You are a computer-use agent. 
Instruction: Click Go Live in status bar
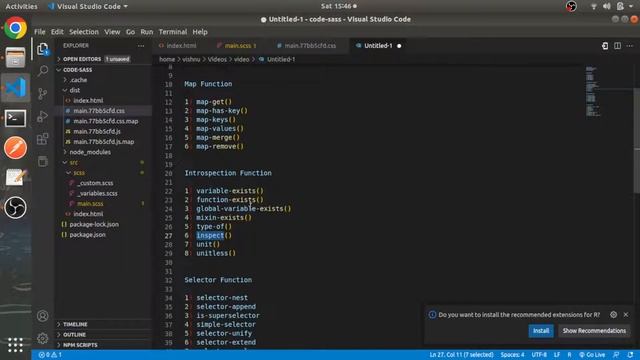pyautogui.click(x=592, y=355)
